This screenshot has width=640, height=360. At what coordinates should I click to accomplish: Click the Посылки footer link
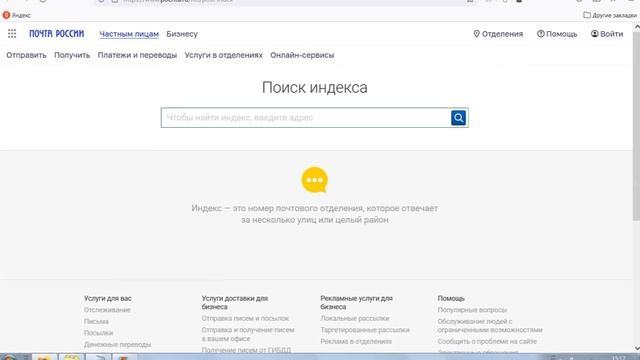pos(98,333)
